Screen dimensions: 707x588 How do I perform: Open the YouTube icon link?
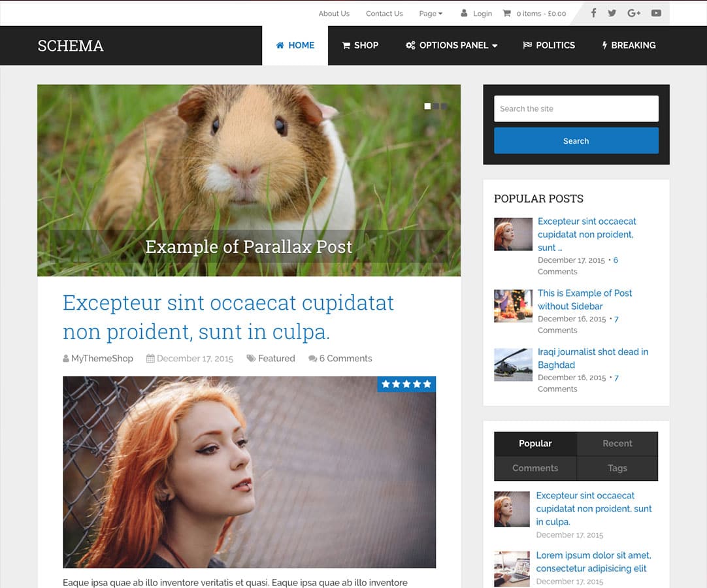[656, 13]
